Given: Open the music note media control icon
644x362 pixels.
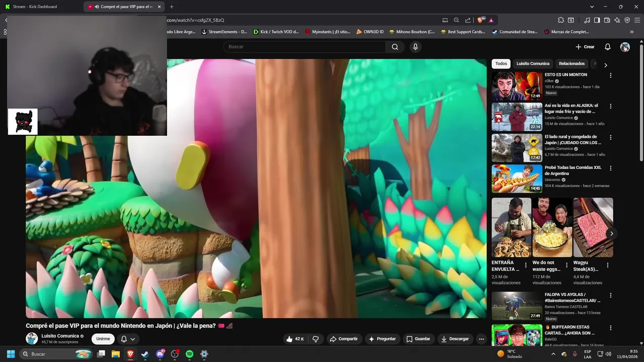Looking at the screenshot, I should point(587,20).
